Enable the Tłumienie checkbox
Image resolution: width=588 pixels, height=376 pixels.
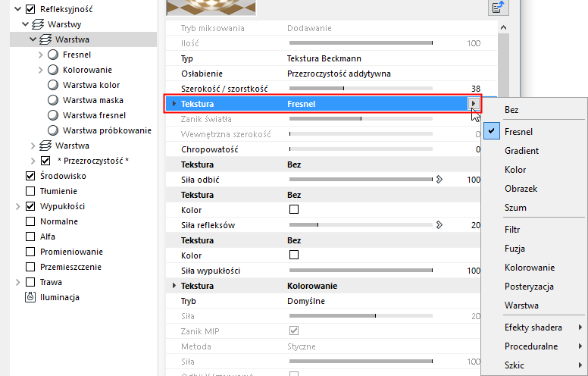[x=30, y=191]
